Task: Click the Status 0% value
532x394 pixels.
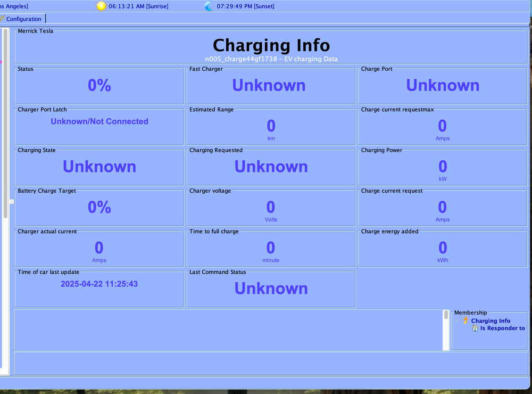Action: [x=99, y=85]
